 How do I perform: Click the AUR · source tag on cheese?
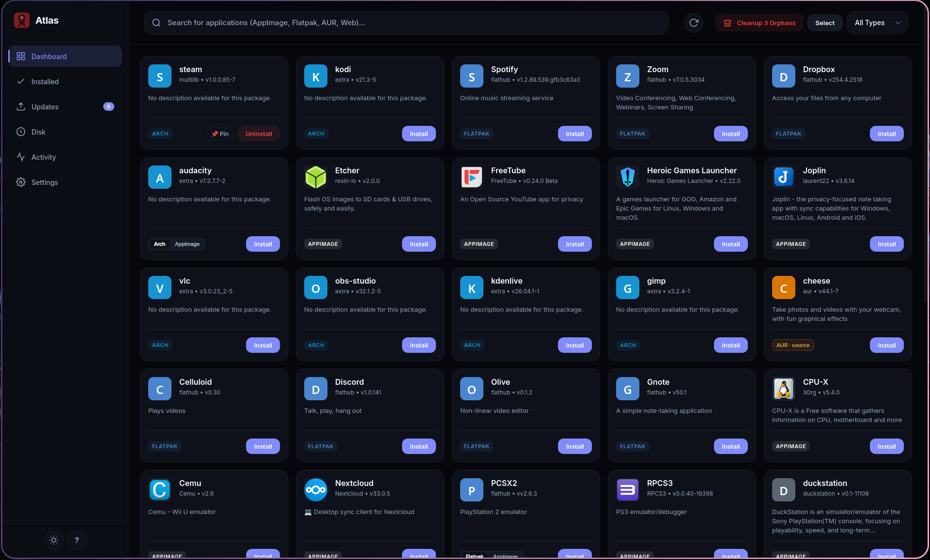[793, 345]
